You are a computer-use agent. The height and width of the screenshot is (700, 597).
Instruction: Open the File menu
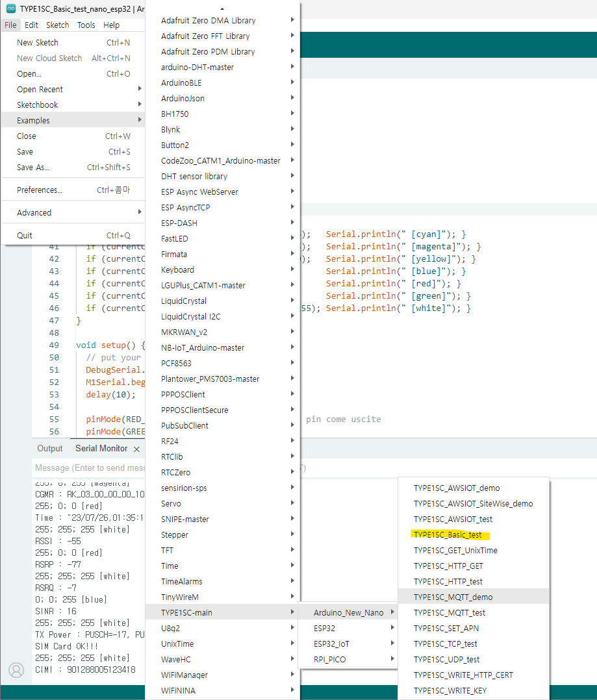[x=10, y=25]
